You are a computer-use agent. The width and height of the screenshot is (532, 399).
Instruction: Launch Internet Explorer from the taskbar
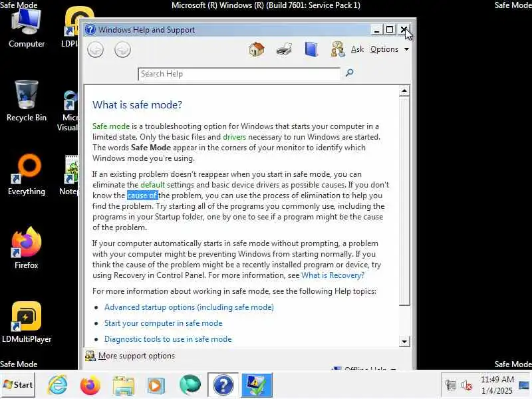[58, 385]
